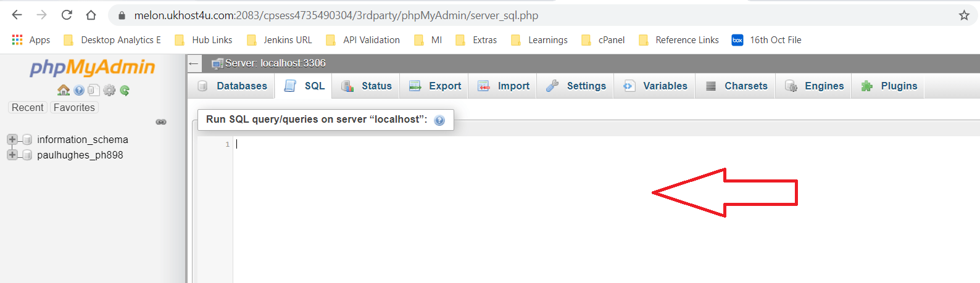Focus the browser address bar URL
The image size is (980, 283).
pyautogui.click(x=336, y=15)
